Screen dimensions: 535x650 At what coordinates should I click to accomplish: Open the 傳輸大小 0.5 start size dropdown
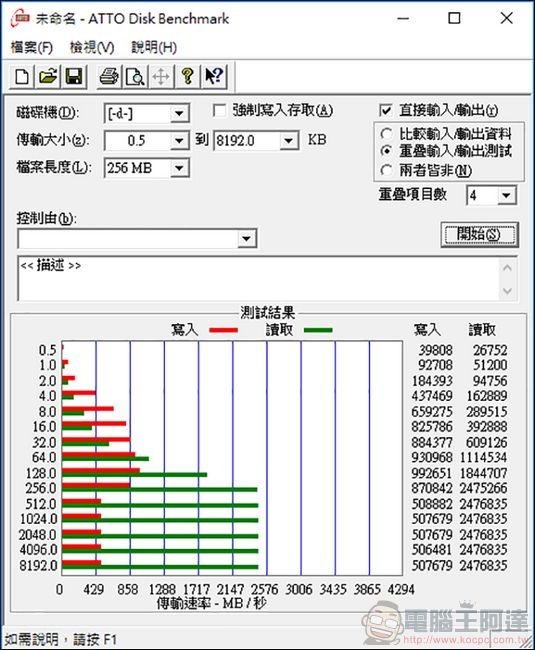pyautogui.click(x=179, y=141)
